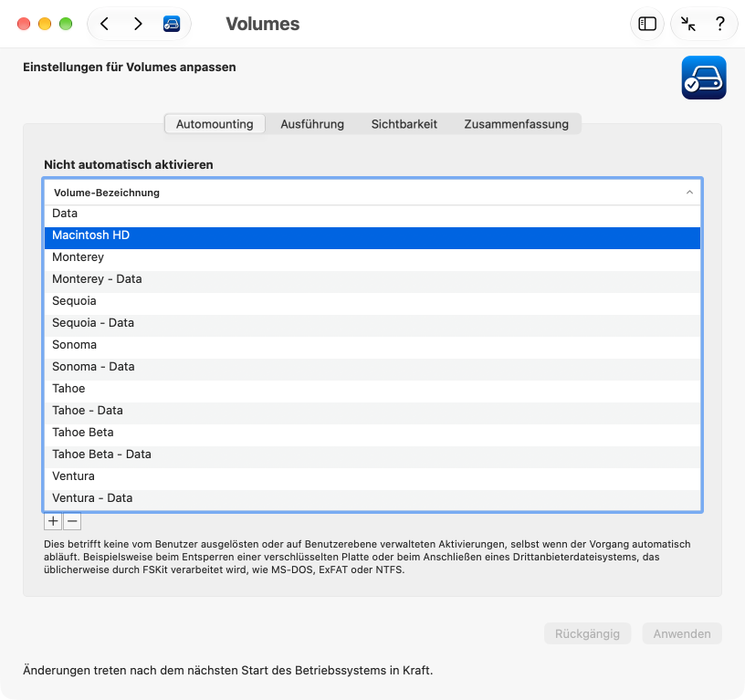
Task: Select the Tahoe Beta row
Action: click(372, 434)
